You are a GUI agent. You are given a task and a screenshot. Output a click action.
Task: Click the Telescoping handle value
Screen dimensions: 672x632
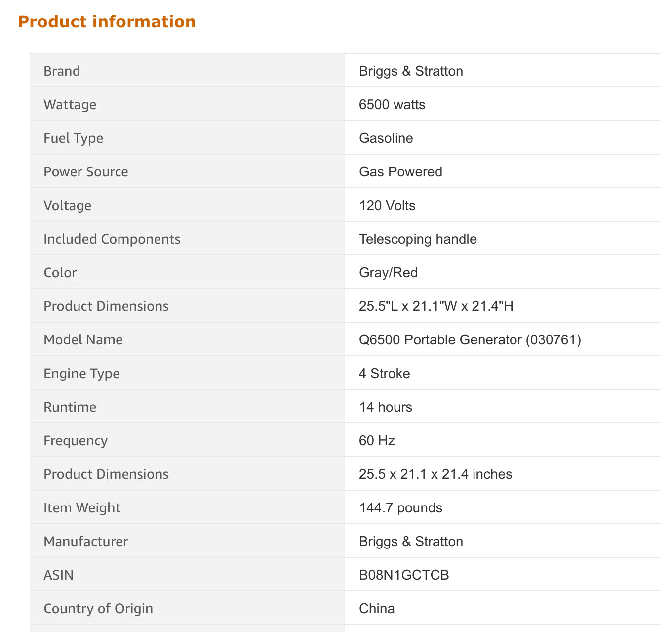418,239
